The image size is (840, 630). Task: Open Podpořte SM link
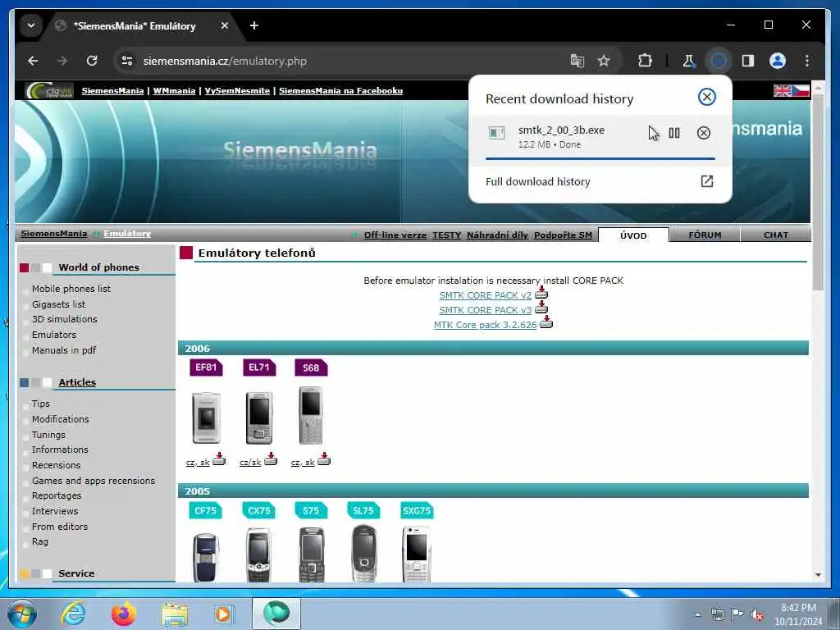[x=563, y=235]
